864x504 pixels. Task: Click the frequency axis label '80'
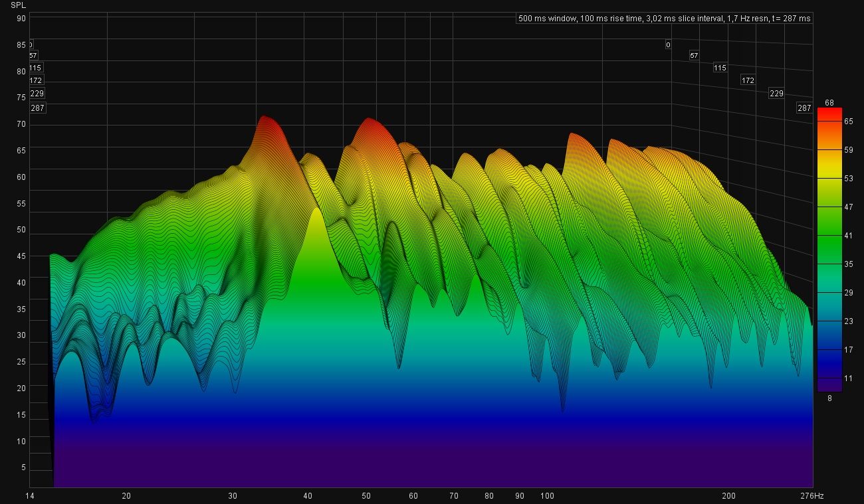point(489,496)
